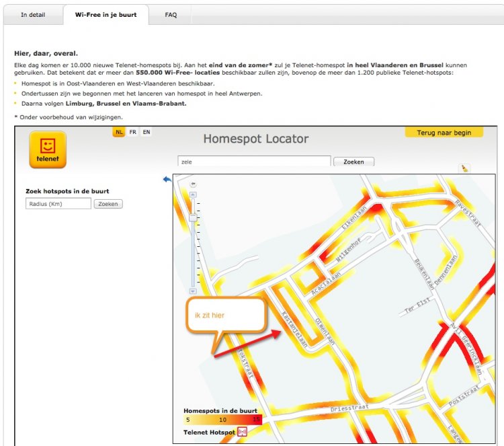Click the zoom out arrow on map slider

(193, 291)
